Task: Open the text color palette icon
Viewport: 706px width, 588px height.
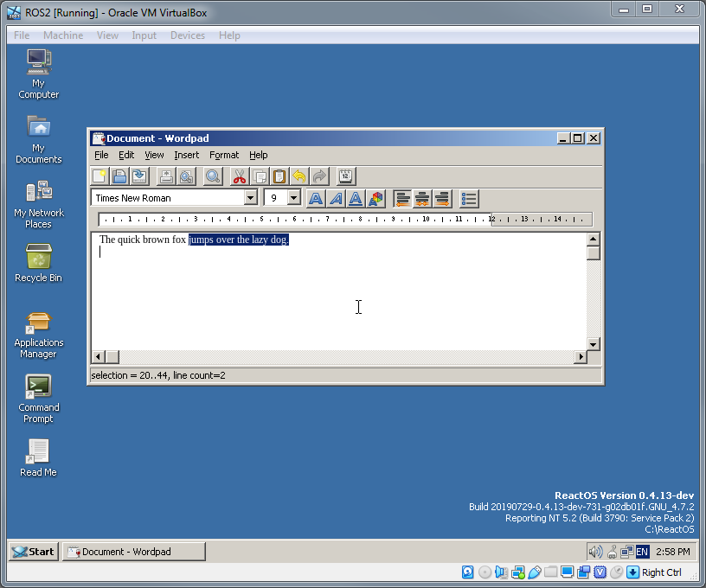Action: pos(375,198)
